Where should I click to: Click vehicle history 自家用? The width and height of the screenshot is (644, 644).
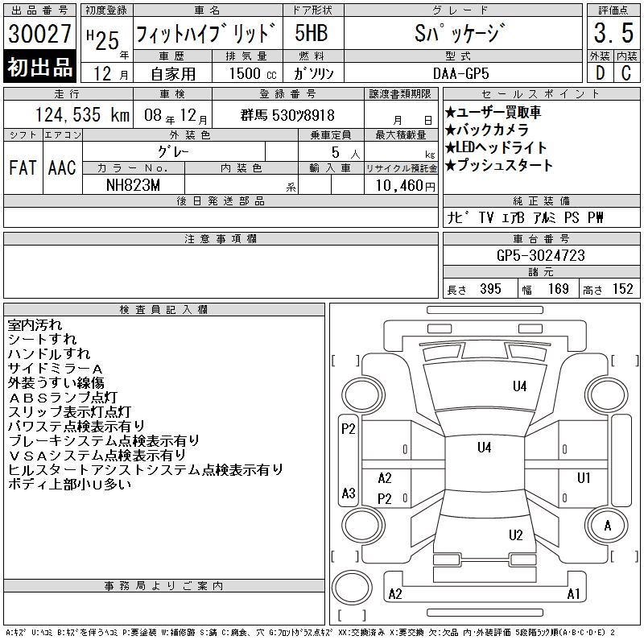[x=173, y=74]
